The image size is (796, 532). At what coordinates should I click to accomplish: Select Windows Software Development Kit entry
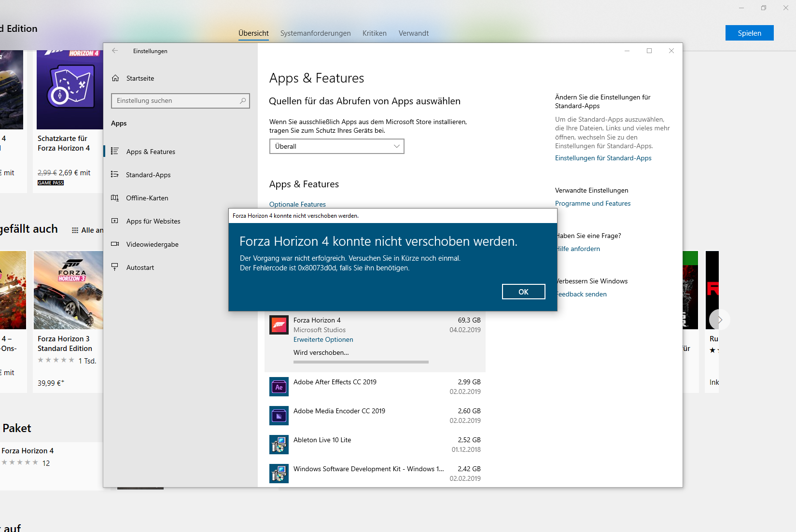pyautogui.click(x=375, y=474)
